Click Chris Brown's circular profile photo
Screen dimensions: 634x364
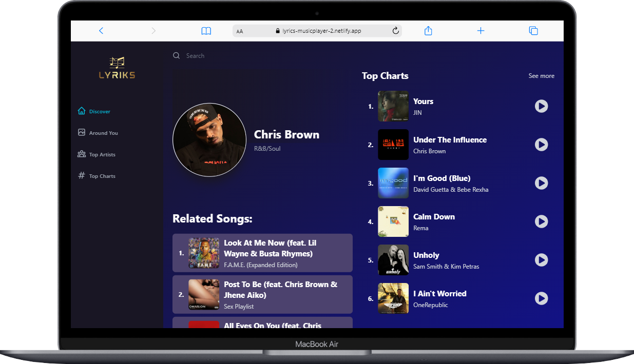[x=209, y=140]
